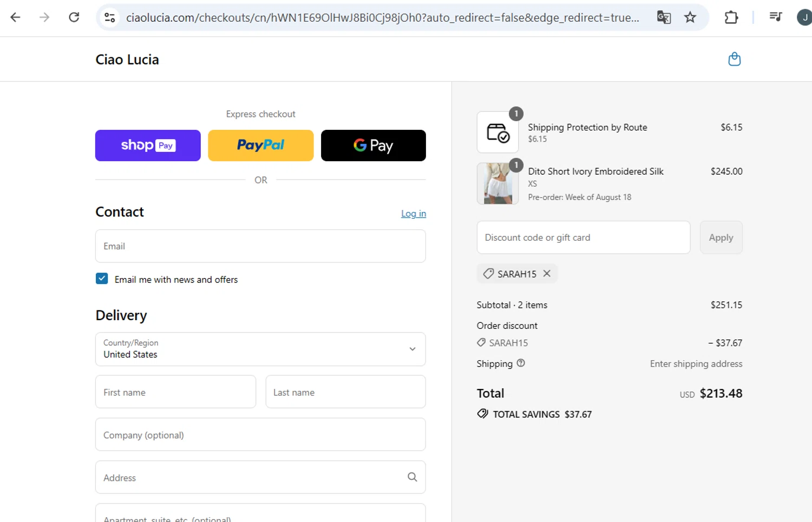Pay with Shop Pay express checkout
This screenshot has height=522, width=812.
tap(148, 146)
